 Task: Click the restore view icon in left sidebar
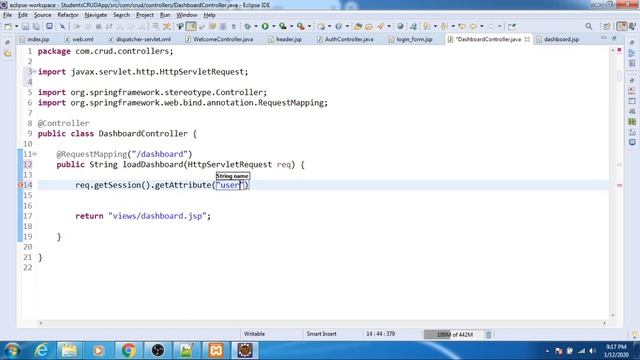[8, 42]
